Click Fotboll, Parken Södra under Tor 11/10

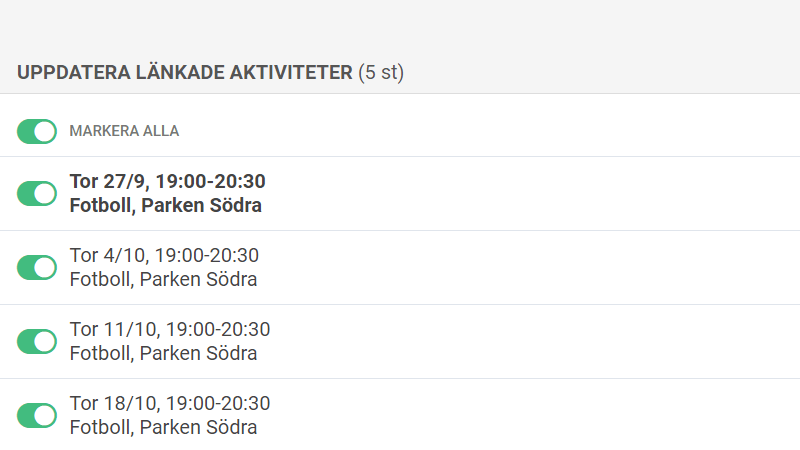pos(163,354)
